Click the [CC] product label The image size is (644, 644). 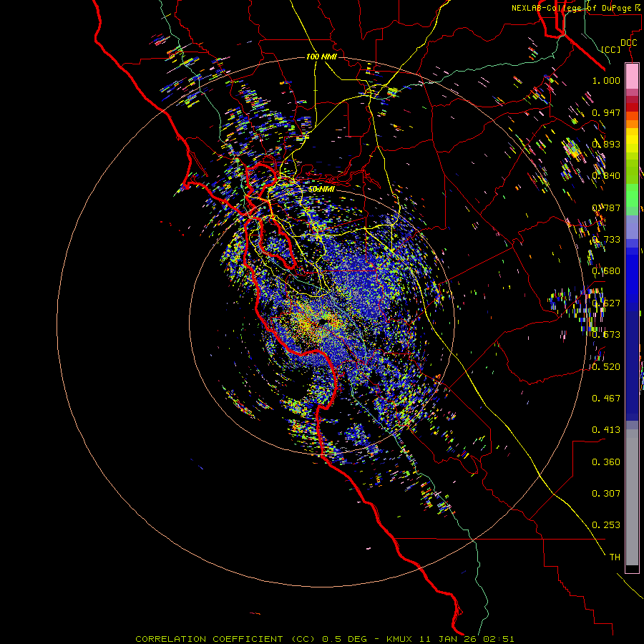611,49
